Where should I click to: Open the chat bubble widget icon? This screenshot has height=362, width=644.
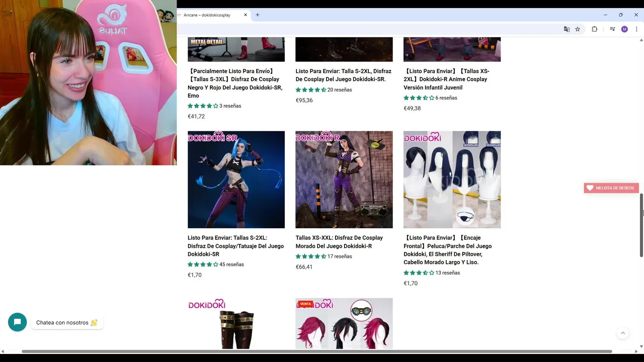17,322
